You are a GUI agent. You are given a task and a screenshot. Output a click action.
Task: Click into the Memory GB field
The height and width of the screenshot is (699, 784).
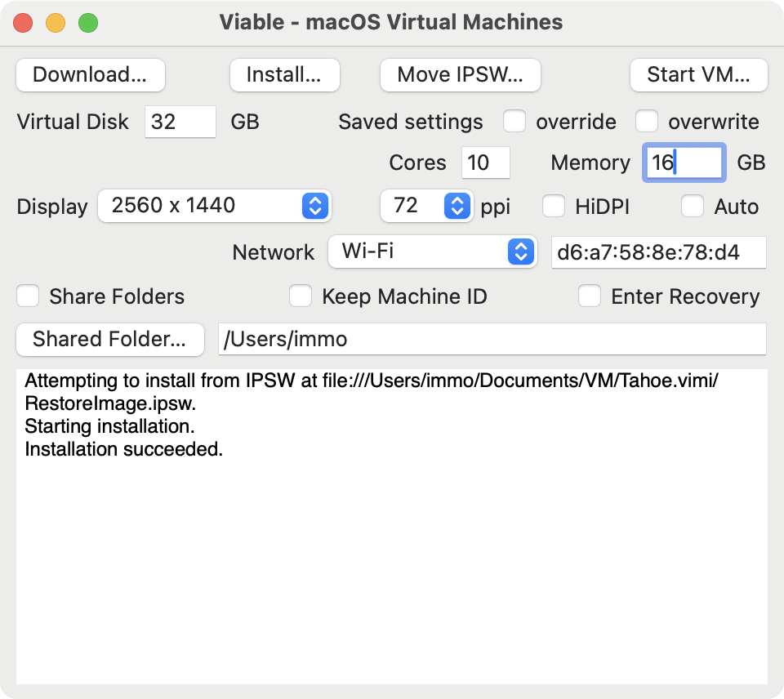[684, 163]
